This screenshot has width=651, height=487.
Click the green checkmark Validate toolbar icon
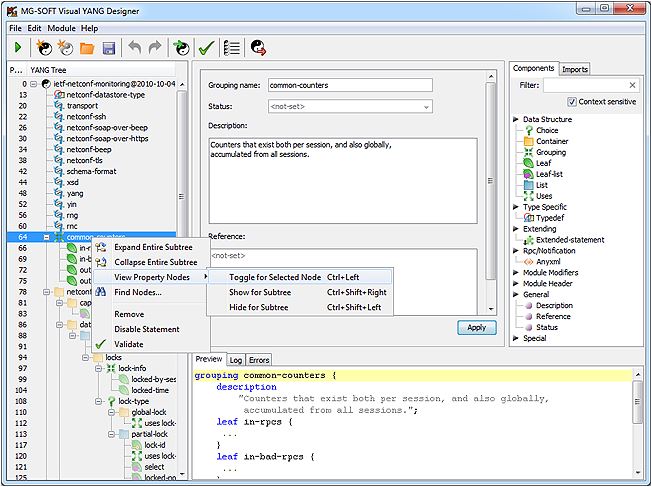point(206,48)
